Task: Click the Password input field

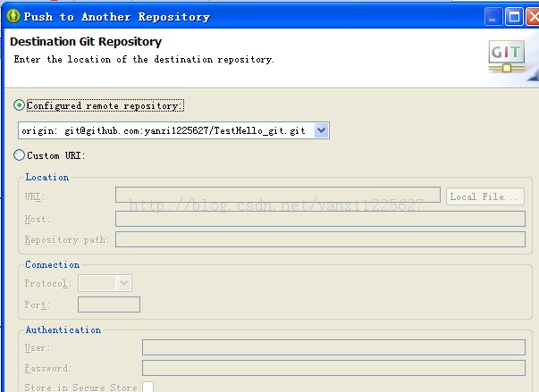Action: click(333, 368)
